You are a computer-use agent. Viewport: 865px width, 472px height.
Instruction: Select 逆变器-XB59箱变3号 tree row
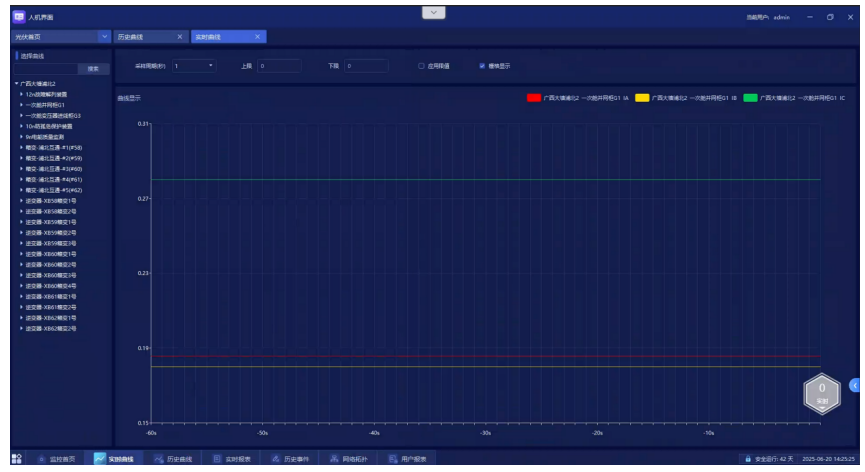tap(51, 244)
